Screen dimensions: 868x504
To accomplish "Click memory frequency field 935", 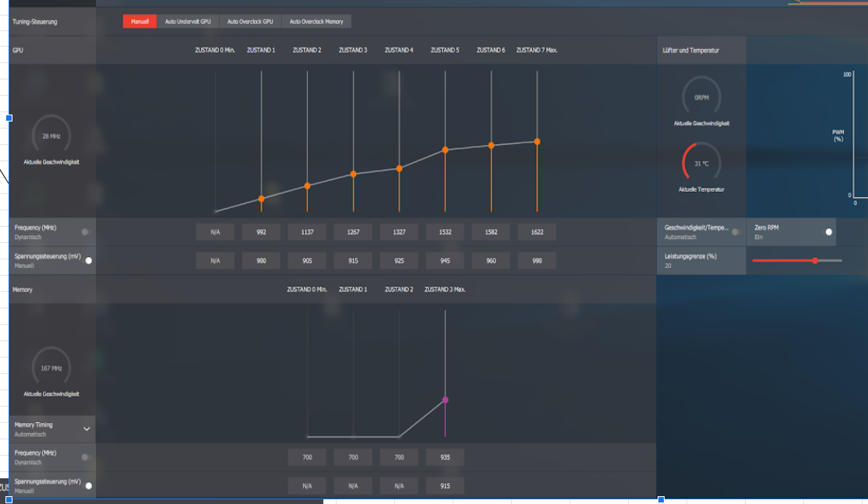I will tap(445, 457).
